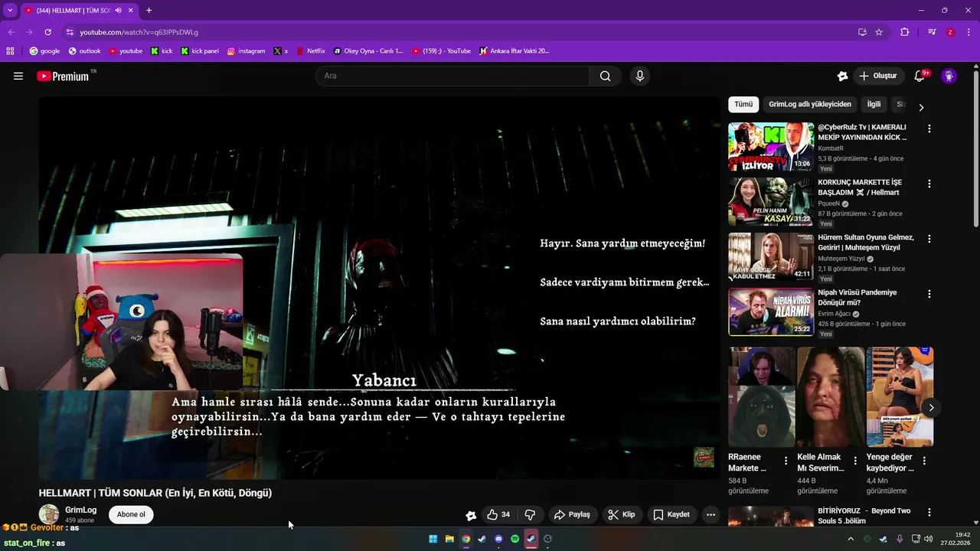This screenshot has height=551, width=980.
Task: Open Windows Start menu
Action: [433, 539]
